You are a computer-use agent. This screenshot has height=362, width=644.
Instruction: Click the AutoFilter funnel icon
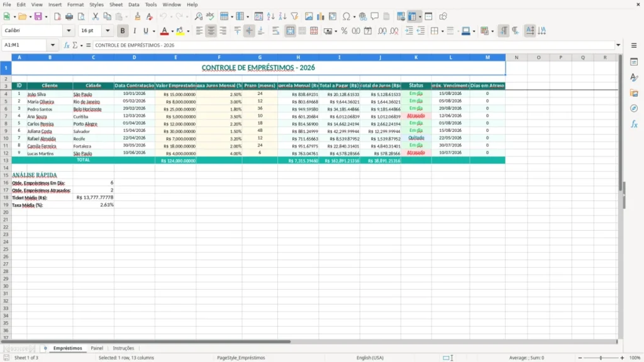tap(294, 16)
